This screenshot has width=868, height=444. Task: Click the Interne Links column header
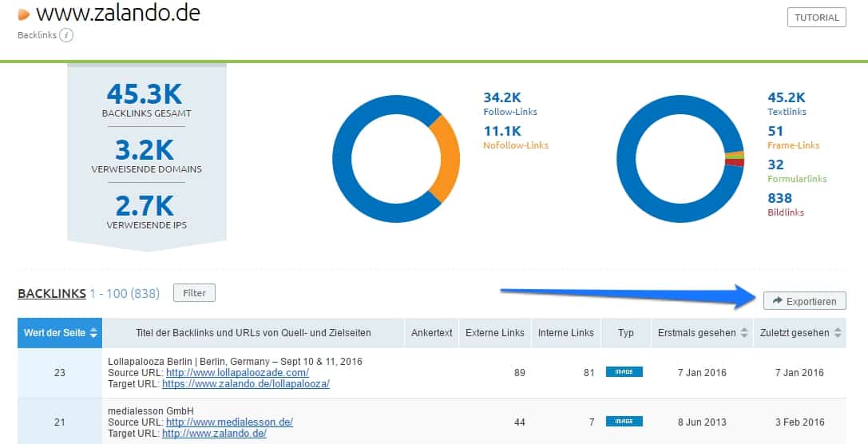tap(565, 333)
